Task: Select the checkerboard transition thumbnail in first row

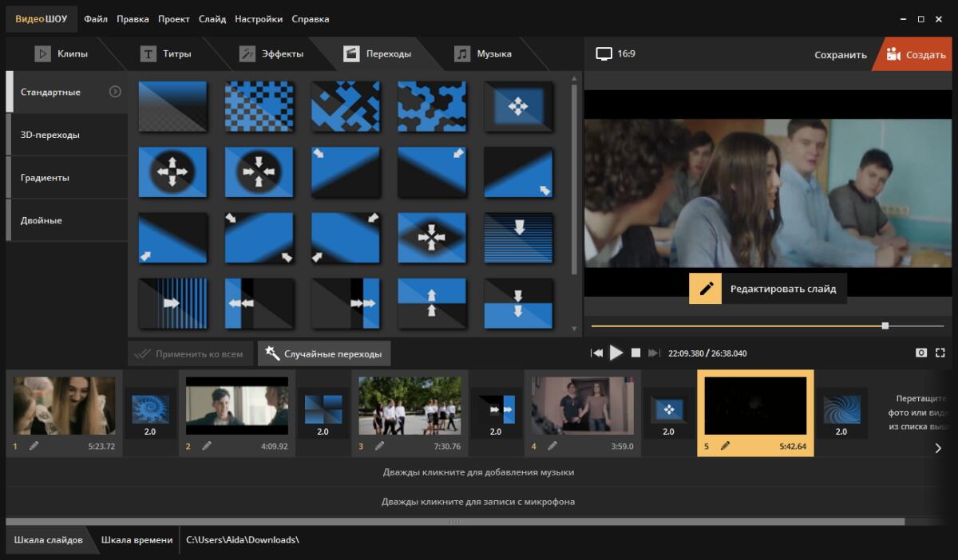Action: point(259,106)
